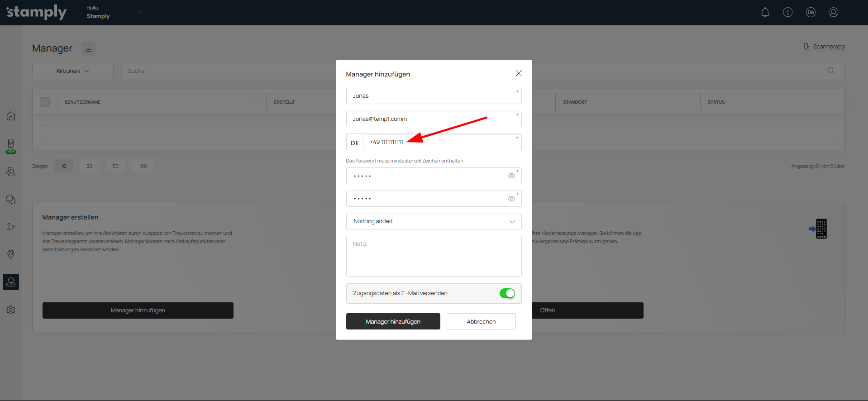The width and height of the screenshot is (868, 401).
Task: Click the download icon next to Manager
Action: pyautogui.click(x=89, y=49)
